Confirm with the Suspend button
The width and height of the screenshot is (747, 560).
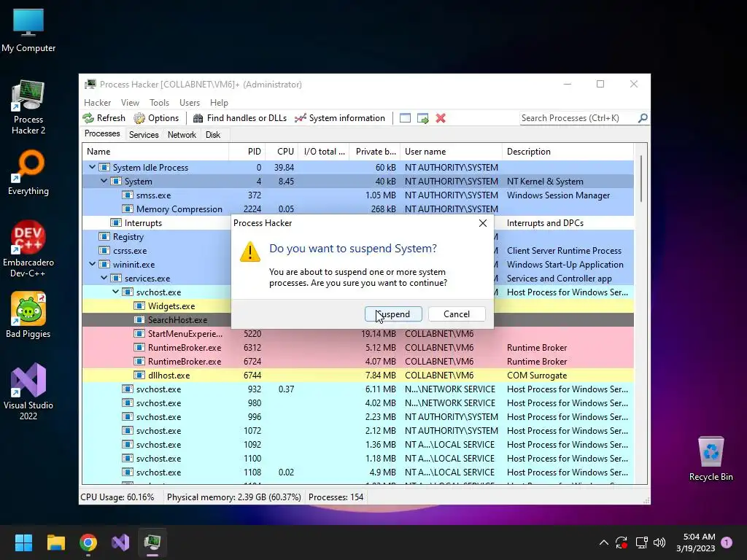pyautogui.click(x=393, y=314)
